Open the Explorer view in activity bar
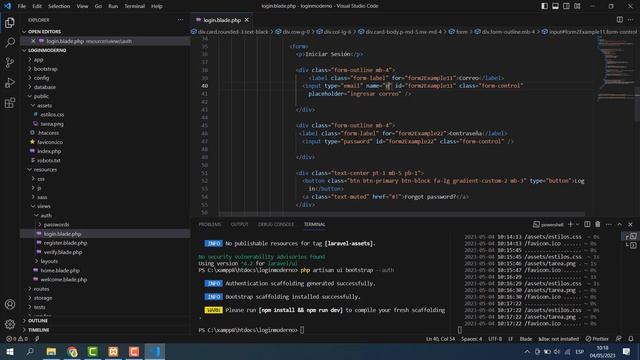The width and height of the screenshot is (640, 360). click(x=10, y=22)
